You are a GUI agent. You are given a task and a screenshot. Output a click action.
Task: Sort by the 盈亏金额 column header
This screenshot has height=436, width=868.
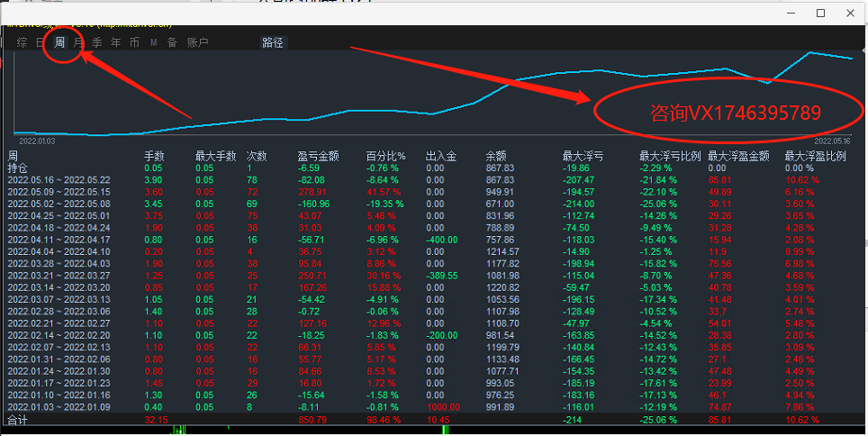pos(318,156)
